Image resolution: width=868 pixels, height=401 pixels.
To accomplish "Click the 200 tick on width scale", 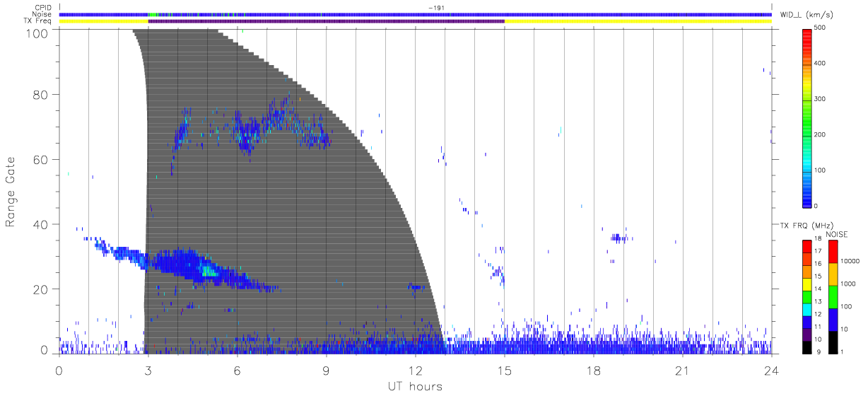I will (x=820, y=134).
